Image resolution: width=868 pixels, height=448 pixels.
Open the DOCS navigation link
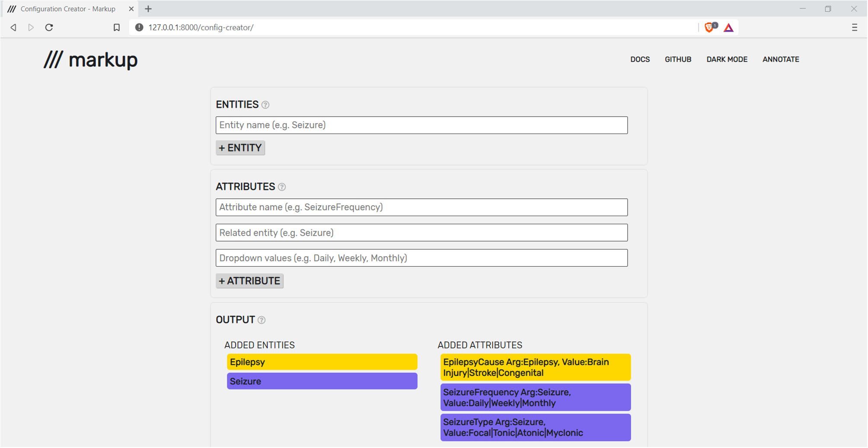pyautogui.click(x=640, y=60)
